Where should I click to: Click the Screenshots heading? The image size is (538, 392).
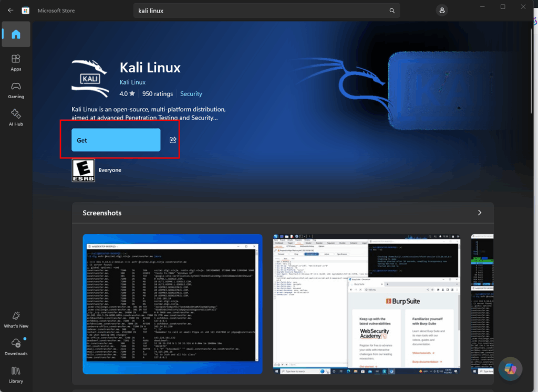click(x=102, y=213)
